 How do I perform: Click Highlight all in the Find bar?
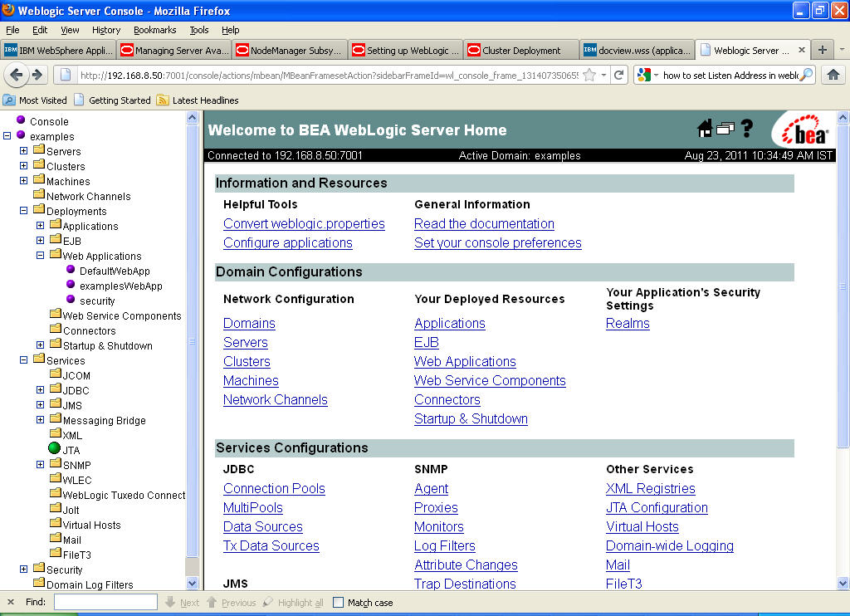coord(300,603)
